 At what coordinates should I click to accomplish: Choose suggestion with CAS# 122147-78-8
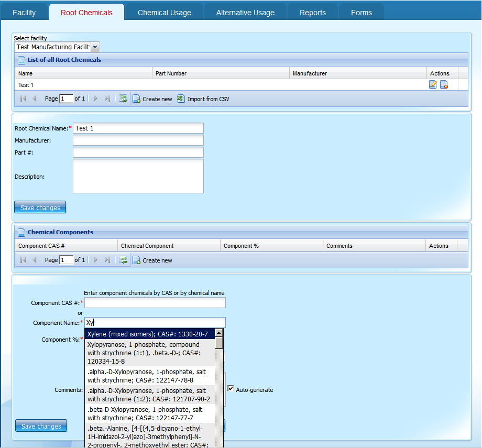(x=149, y=376)
